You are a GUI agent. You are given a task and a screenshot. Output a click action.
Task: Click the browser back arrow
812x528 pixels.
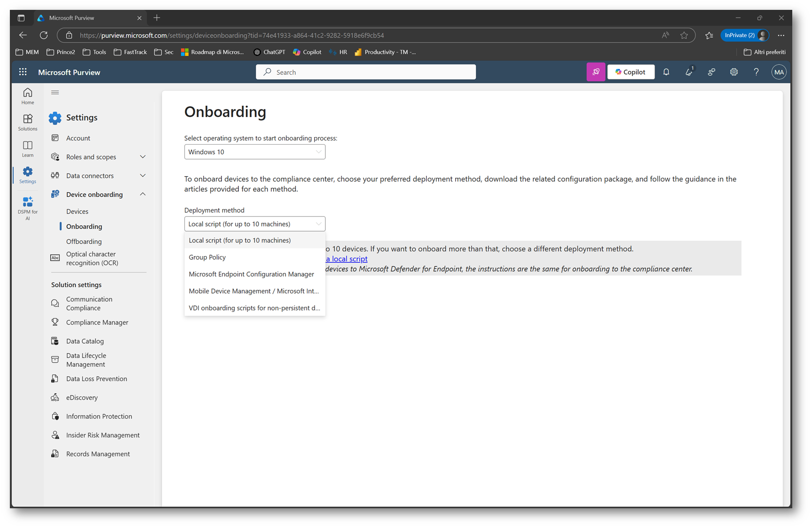(23, 35)
